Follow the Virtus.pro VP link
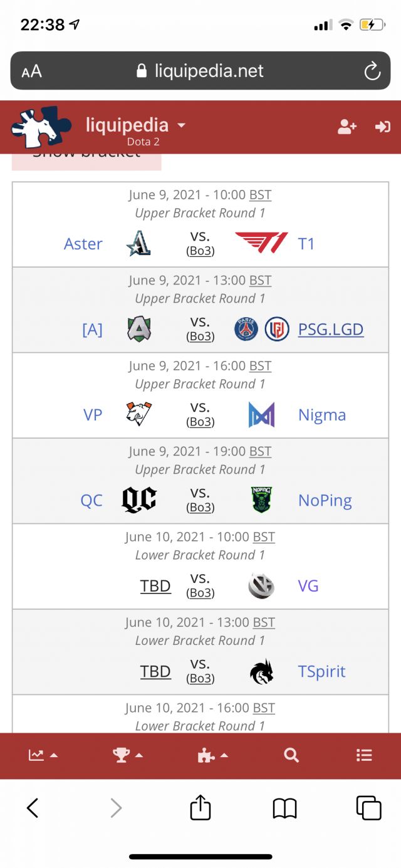 [93, 415]
